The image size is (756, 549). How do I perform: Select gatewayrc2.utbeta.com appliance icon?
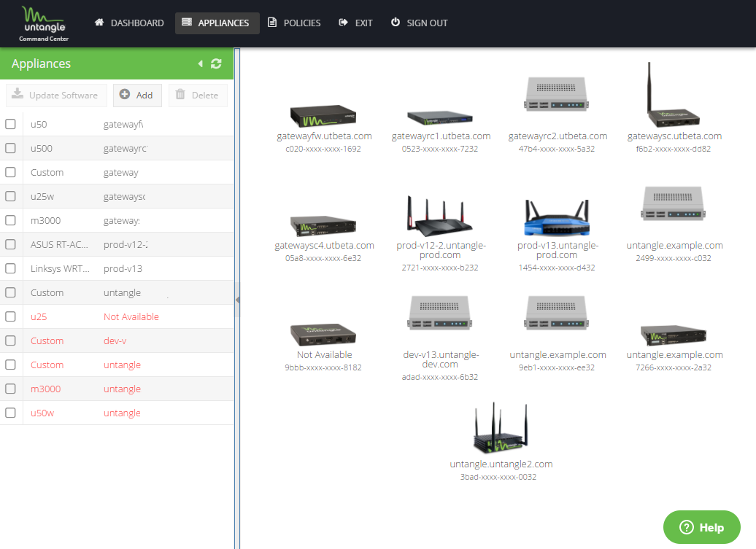click(x=556, y=94)
